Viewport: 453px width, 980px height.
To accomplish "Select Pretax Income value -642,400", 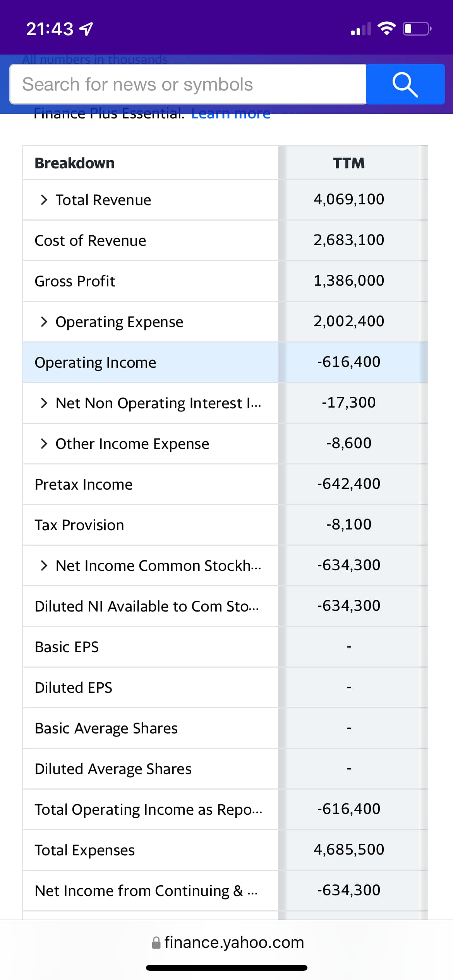I will click(349, 484).
